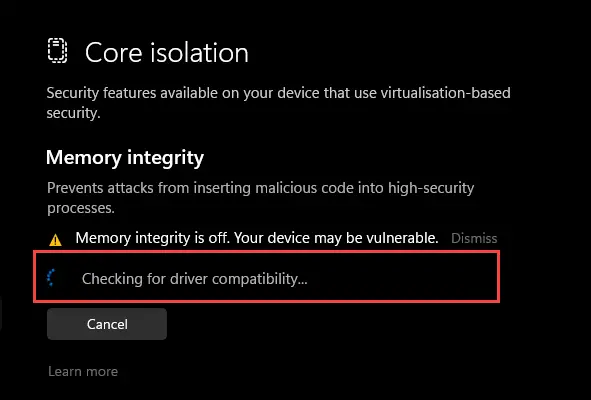Click the Core isolation chip icon

tap(57, 51)
